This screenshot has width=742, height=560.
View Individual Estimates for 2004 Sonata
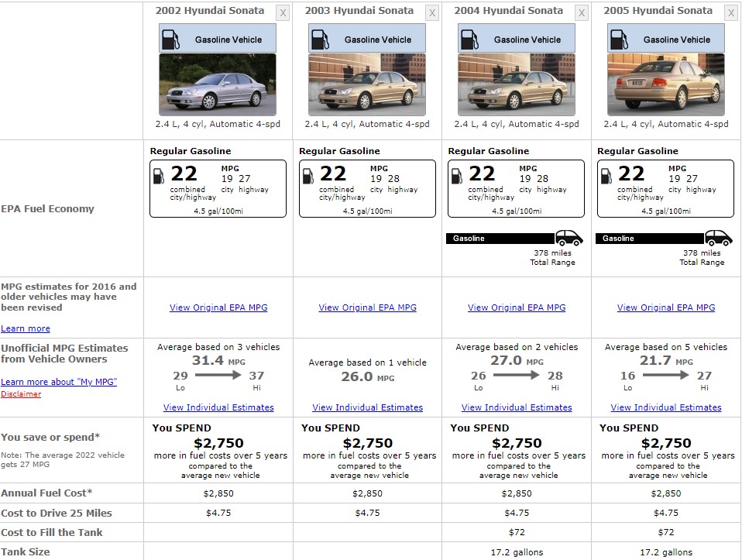pyautogui.click(x=517, y=407)
